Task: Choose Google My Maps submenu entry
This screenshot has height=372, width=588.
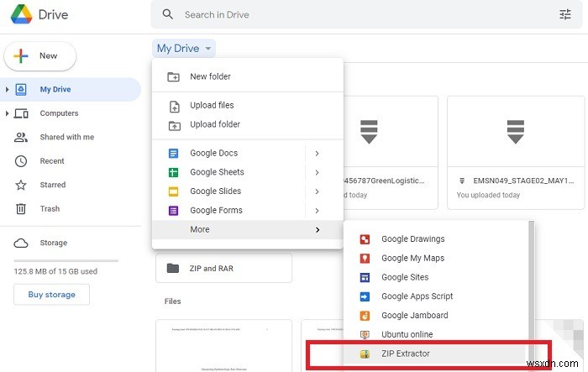Action: 437,258
